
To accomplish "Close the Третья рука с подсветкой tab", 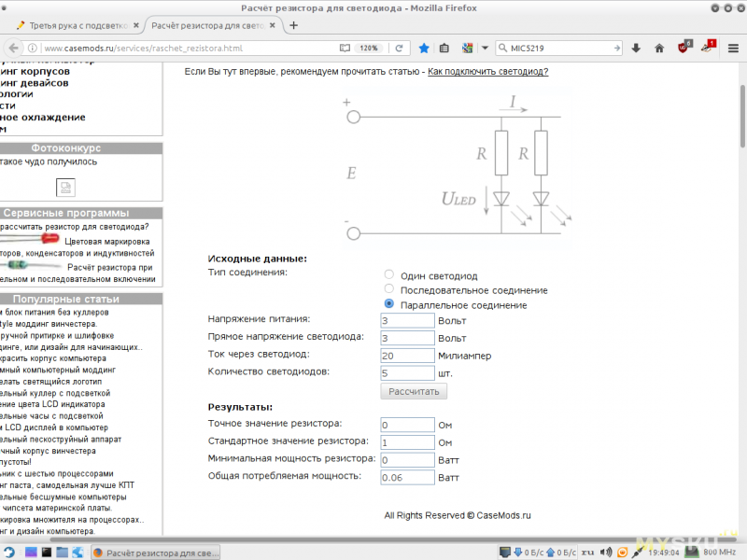I will [x=136, y=26].
